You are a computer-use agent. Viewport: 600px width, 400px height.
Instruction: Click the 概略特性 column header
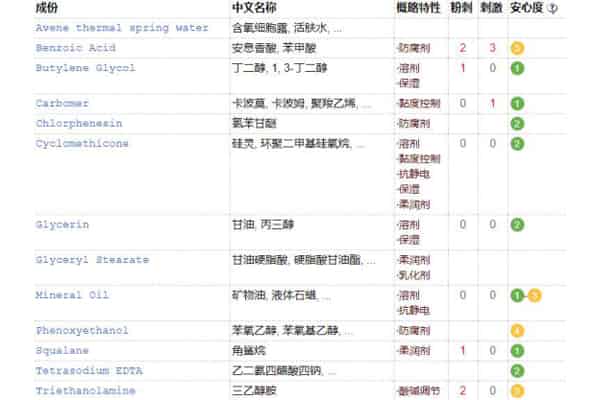point(419,8)
